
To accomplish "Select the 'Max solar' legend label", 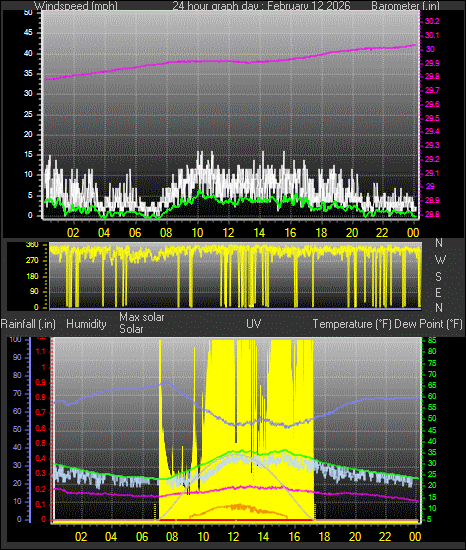I will (x=142, y=317).
